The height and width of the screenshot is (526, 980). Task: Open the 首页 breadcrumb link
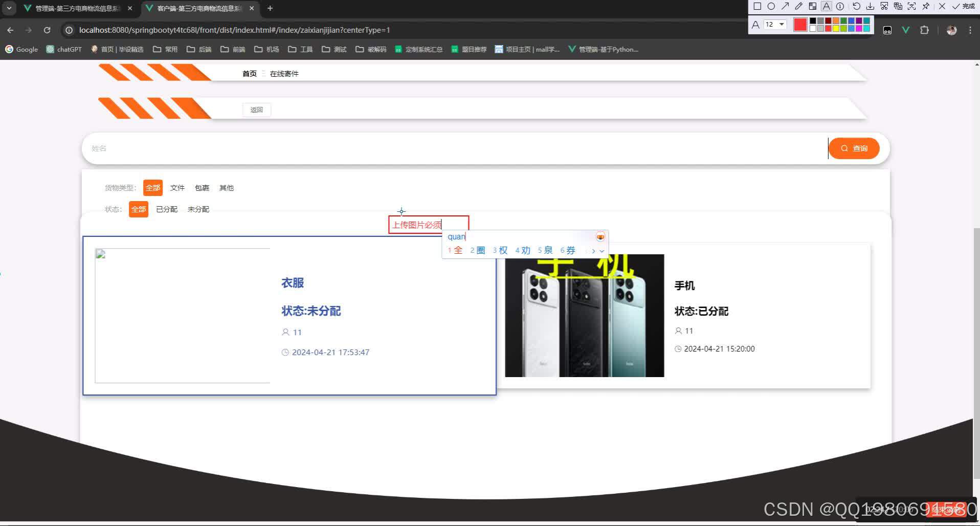pyautogui.click(x=249, y=73)
